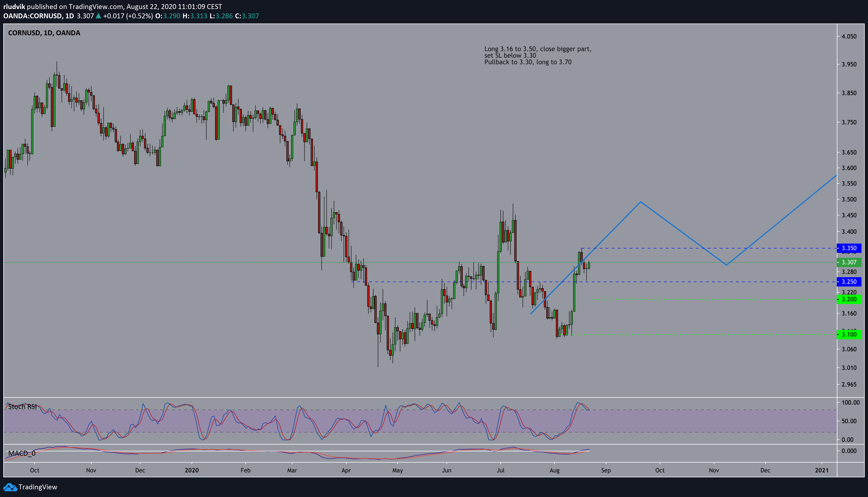Click the CORNUSD, 1D, OANDA chart title

point(44,33)
